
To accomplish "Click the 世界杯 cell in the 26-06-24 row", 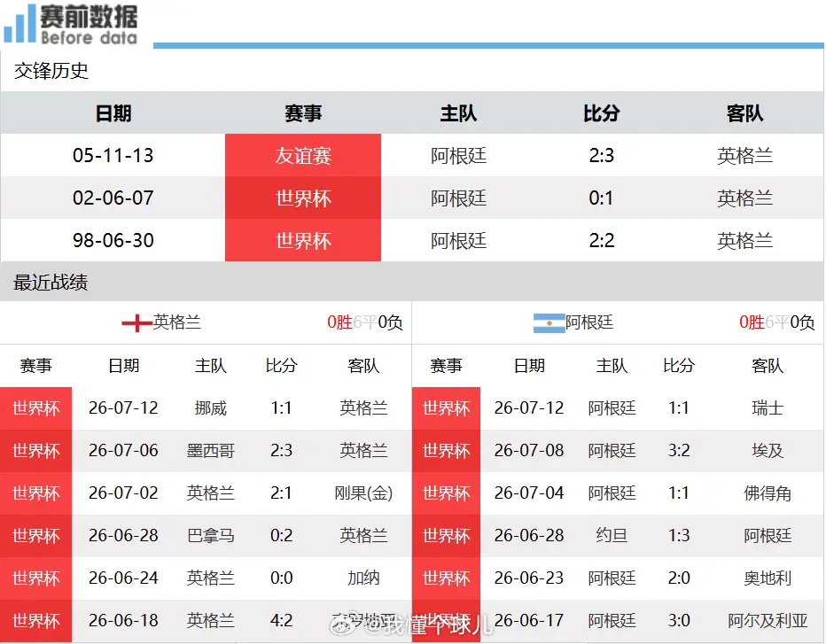I will 35,578.
